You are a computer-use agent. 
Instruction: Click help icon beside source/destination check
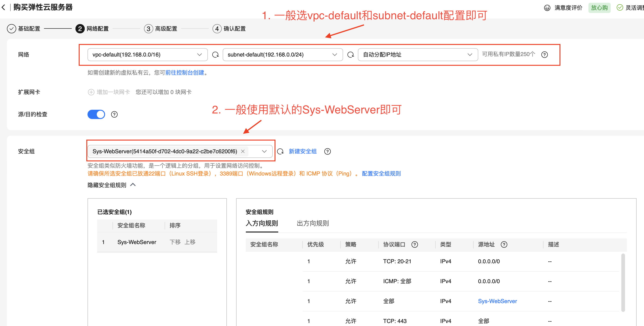pyautogui.click(x=114, y=115)
